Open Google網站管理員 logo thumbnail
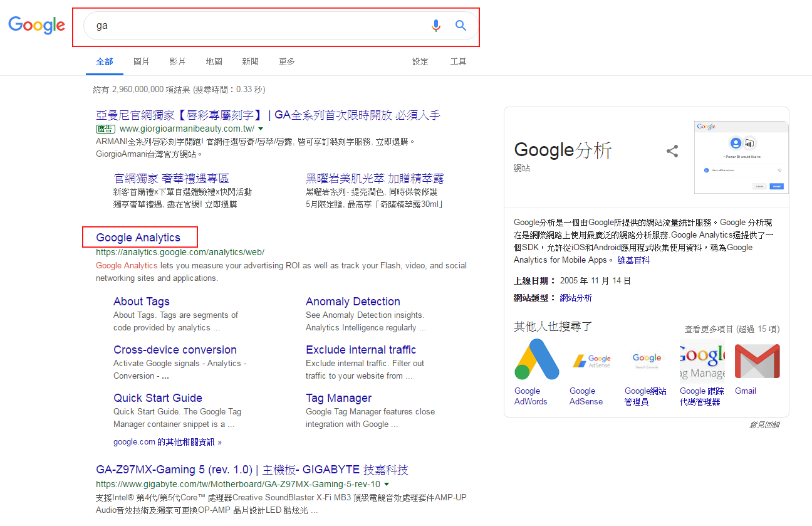 pyautogui.click(x=647, y=360)
